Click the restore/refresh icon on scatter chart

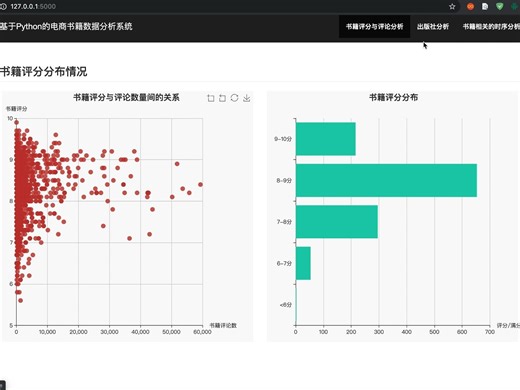coord(234,98)
